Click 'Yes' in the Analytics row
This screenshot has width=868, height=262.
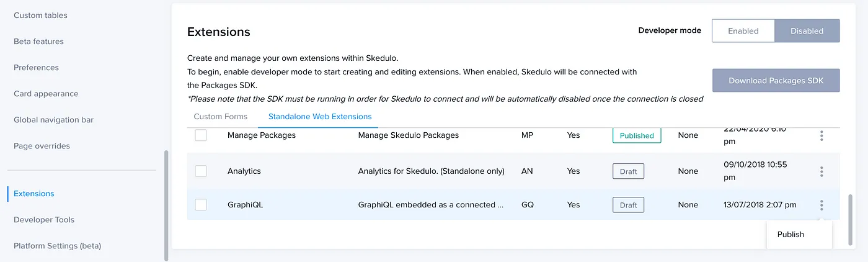(573, 171)
